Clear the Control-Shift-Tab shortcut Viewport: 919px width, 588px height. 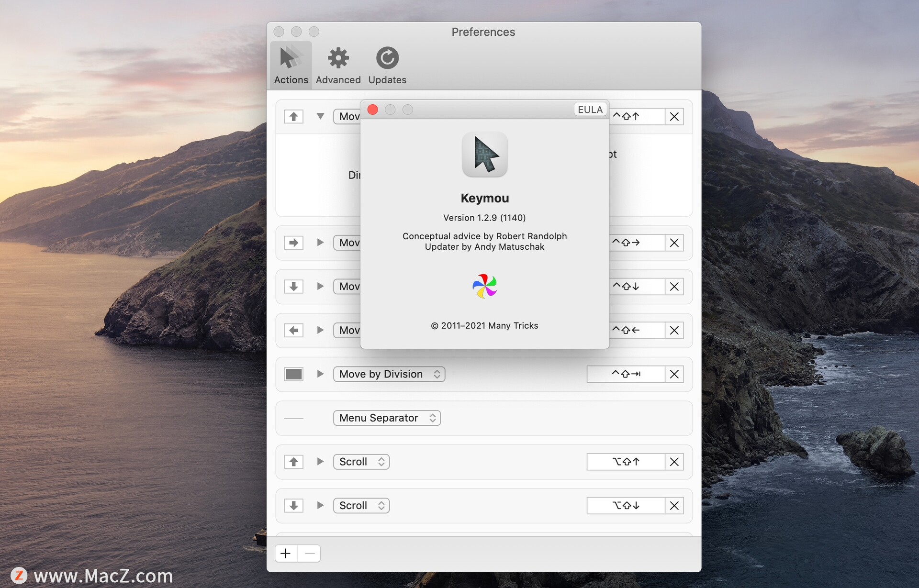[x=674, y=374]
